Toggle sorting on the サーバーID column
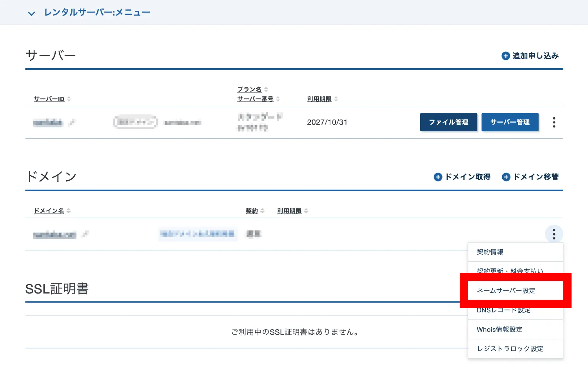The image size is (588, 377). pyautogui.click(x=69, y=99)
